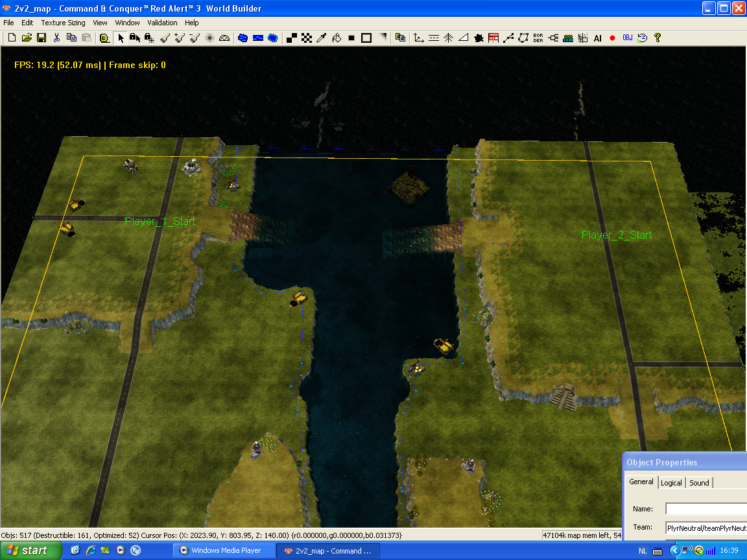Open the build list tool

493,38
